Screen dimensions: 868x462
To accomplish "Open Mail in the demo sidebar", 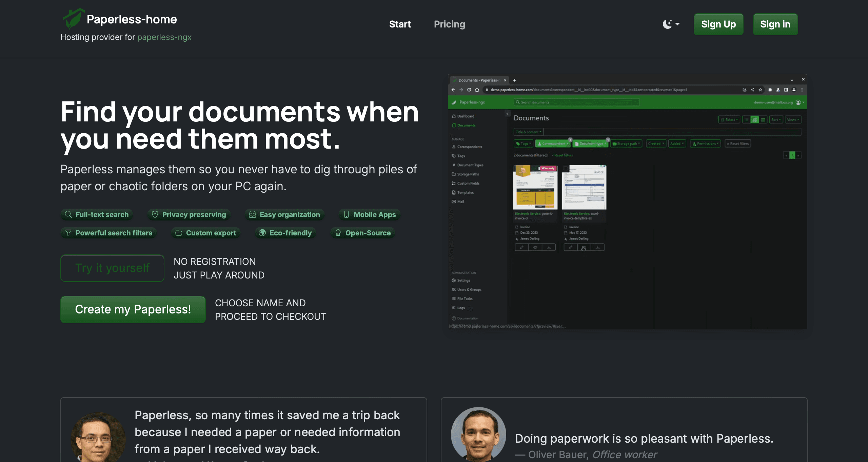I will coord(458,201).
